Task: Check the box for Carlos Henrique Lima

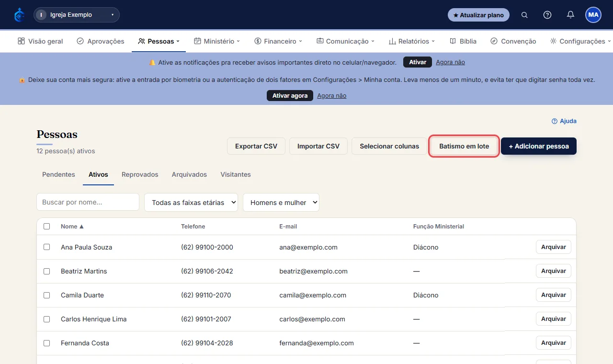Action: pos(46,319)
